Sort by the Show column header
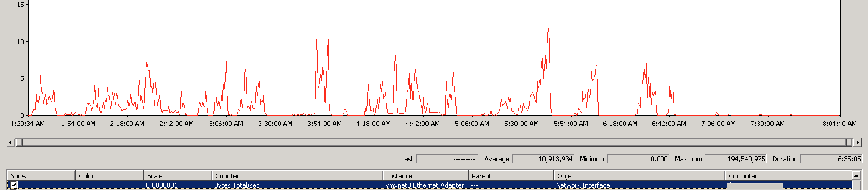The image size is (868, 190). click(x=41, y=176)
